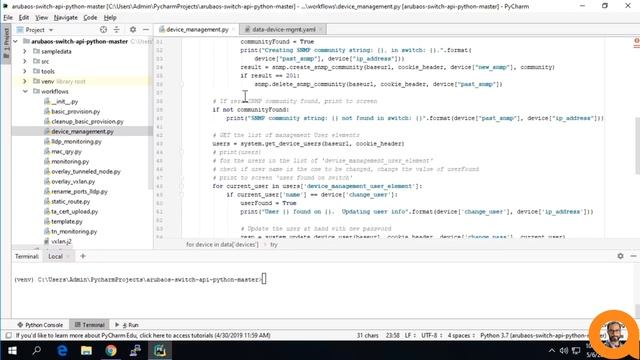
Task: Open the View menu
Action: (x=41, y=18)
